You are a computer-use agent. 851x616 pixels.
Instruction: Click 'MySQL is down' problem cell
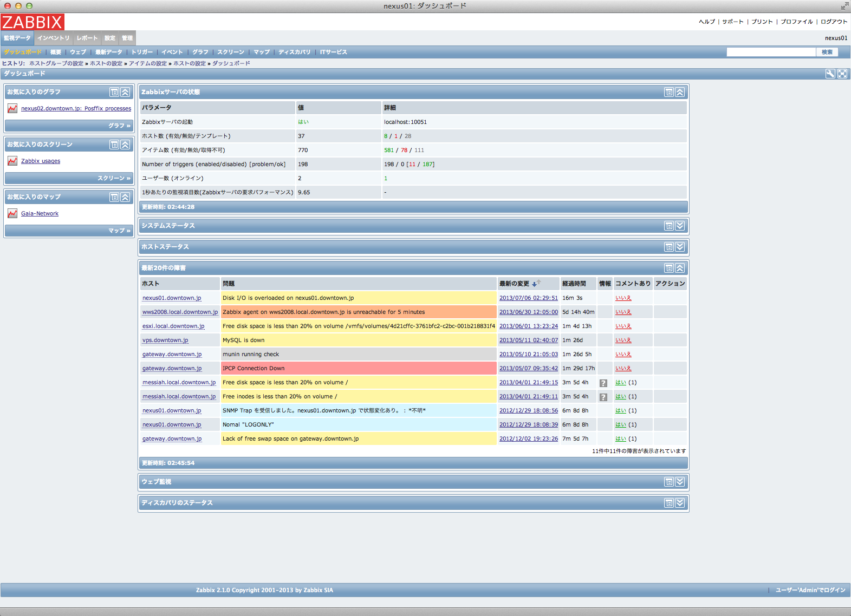pyautogui.click(x=359, y=340)
